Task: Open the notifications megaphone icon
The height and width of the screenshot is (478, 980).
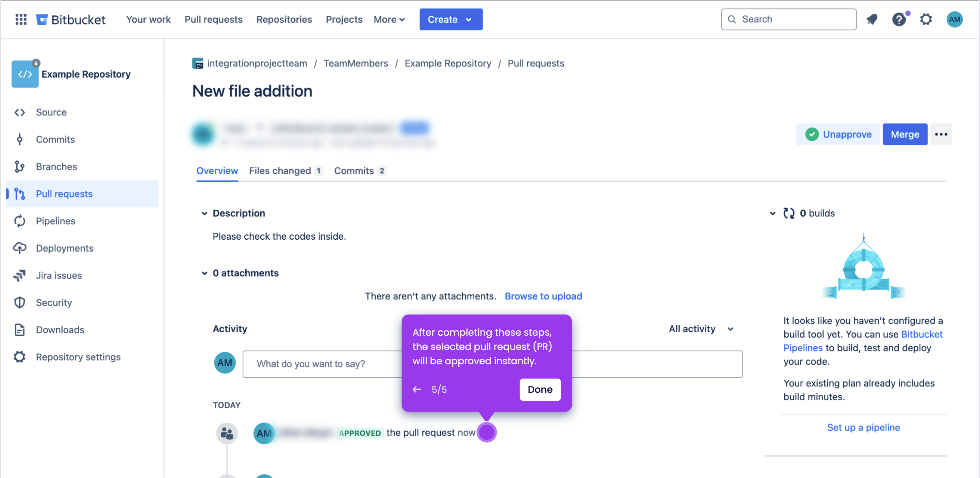Action: (872, 19)
